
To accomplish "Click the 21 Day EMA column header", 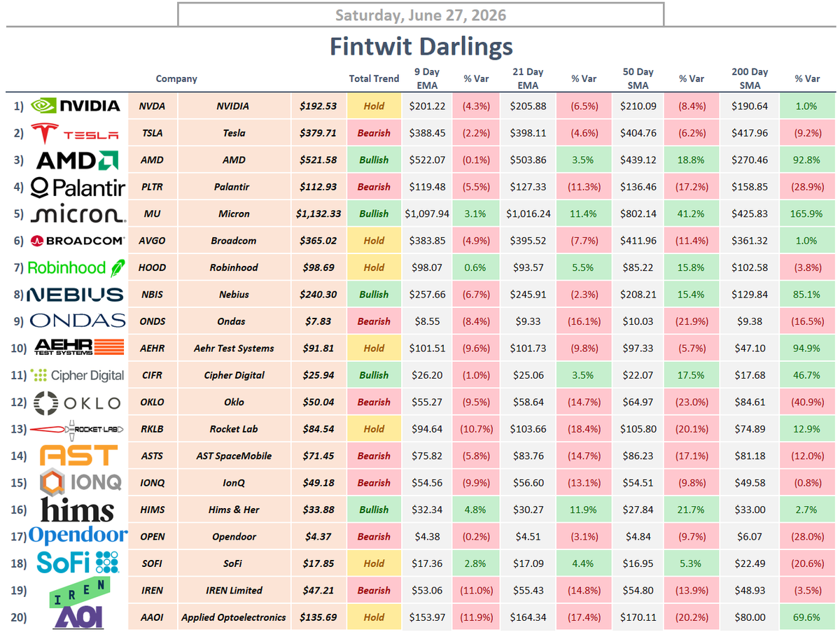I will (528, 78).
